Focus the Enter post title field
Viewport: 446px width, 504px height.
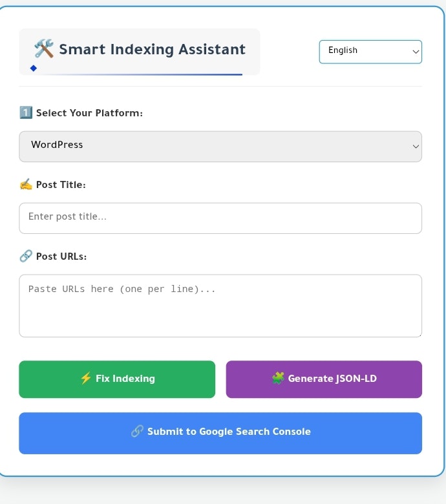(220, 218)
